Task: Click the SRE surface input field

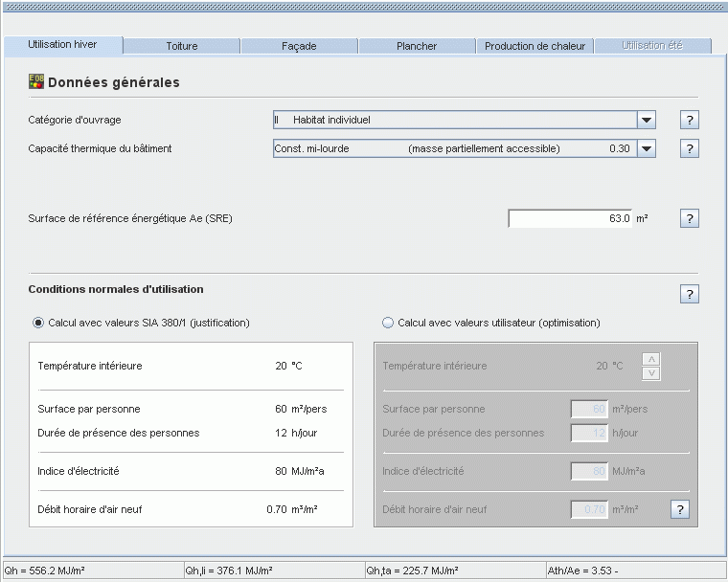Action: [569, 218]
